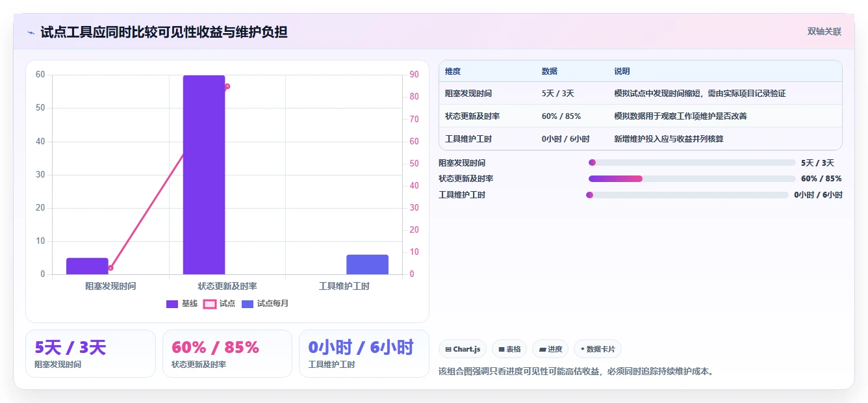The image size is (868, 403).
Task: Click the 维度 column header
Action: pos(453,71)
